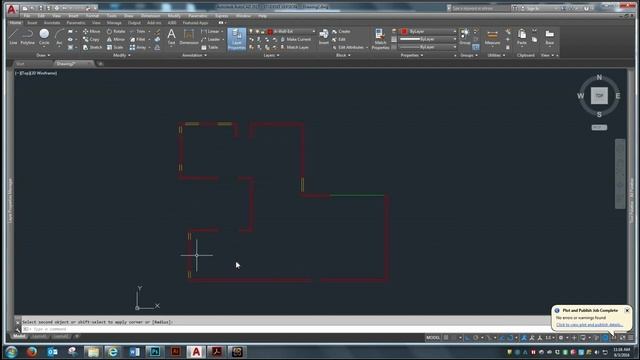Screen dimensions: 640x360
Task: Activate the Mirror command
Action: click(116, 40)
